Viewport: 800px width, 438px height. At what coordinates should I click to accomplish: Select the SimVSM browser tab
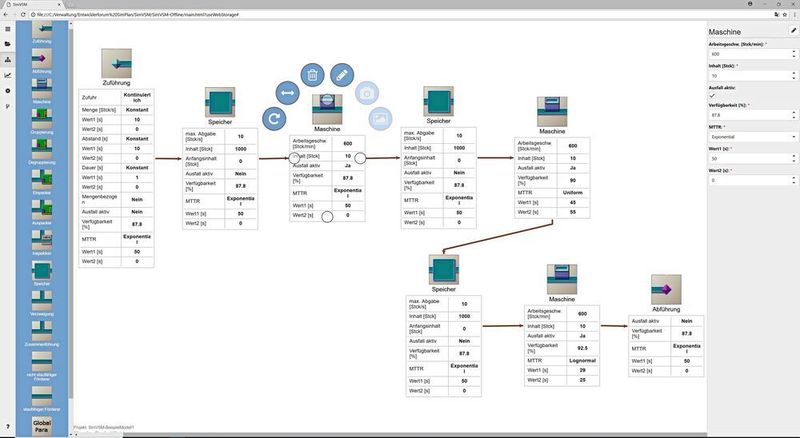(x=33, y=4)
